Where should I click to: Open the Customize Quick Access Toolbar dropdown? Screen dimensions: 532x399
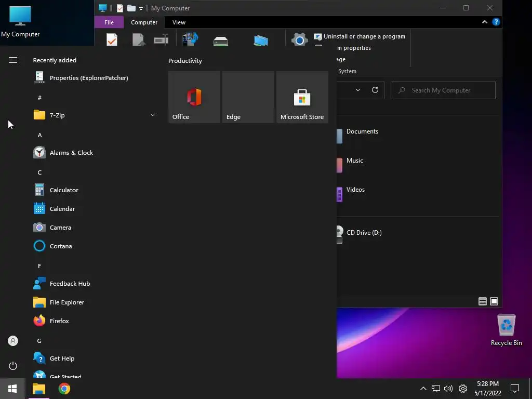[141, 8]
